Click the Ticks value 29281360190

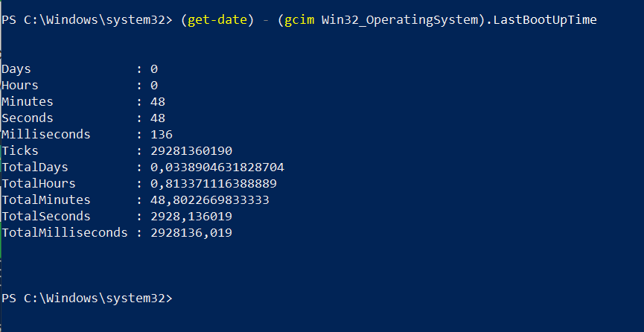191,151
